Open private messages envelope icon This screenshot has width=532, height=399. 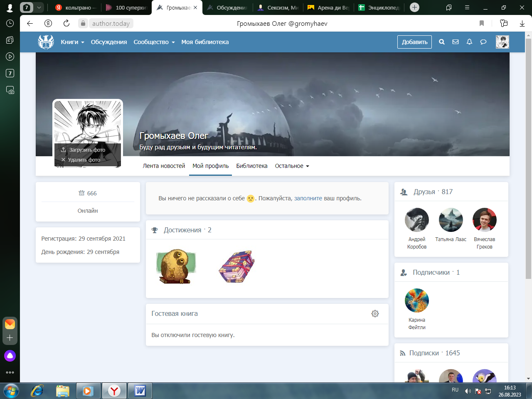pos(456,42)
